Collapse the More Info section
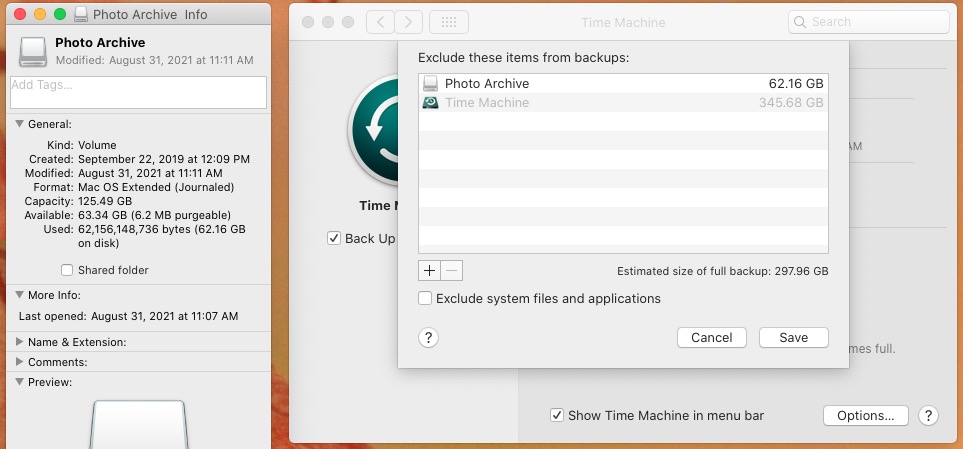This screenshot has height=449, width=963. [20, 295]
